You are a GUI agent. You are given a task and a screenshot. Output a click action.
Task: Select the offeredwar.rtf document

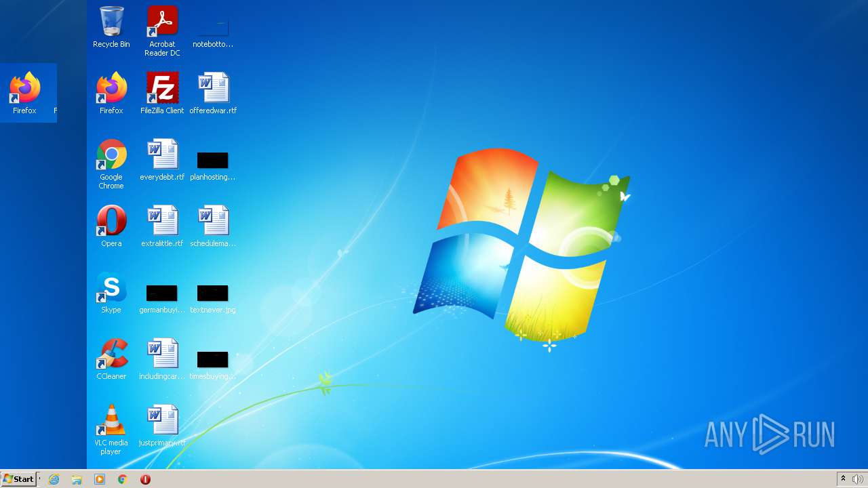[x=213, y=93]
